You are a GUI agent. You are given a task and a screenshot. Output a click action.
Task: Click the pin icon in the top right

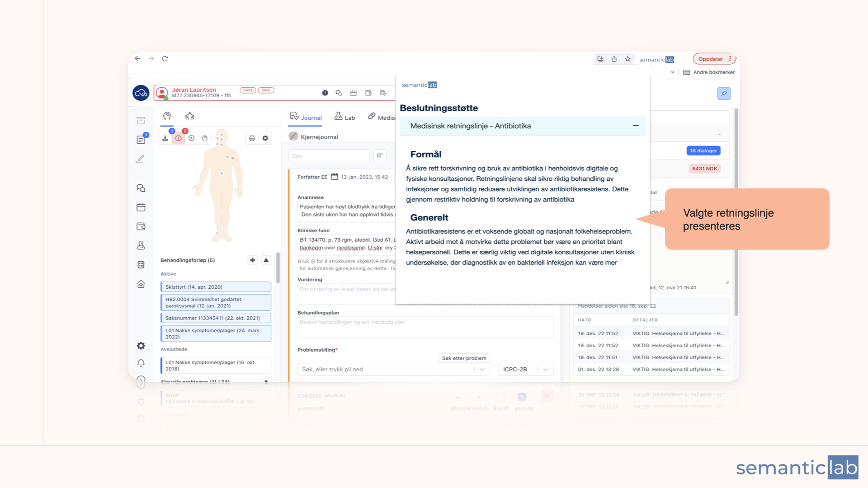[x=724, y=94]
